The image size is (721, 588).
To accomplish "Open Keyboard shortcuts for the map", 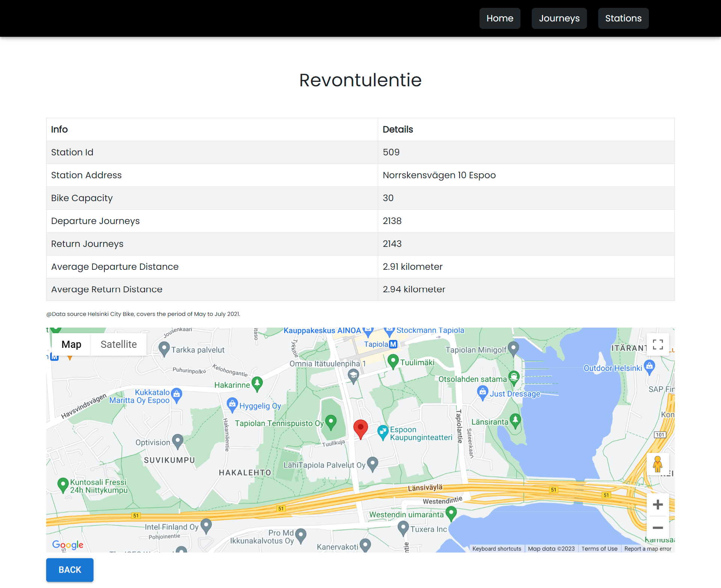I will (x=496, y=549).
